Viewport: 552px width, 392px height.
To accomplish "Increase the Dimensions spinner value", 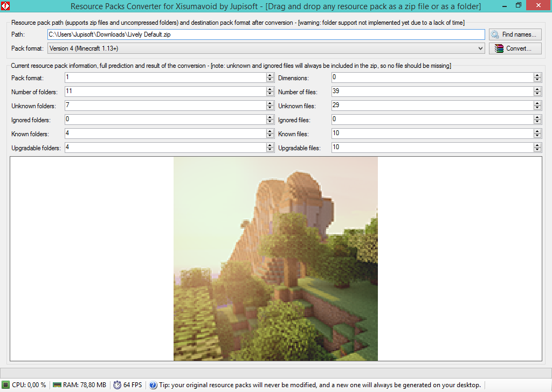I will (x=537, y=75).
